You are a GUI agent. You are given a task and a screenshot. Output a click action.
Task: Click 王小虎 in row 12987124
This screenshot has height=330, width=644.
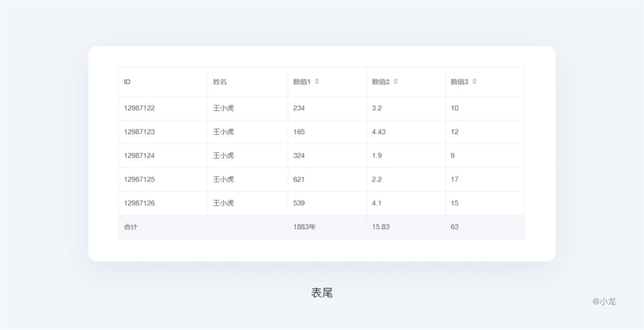tap(223, 156)
